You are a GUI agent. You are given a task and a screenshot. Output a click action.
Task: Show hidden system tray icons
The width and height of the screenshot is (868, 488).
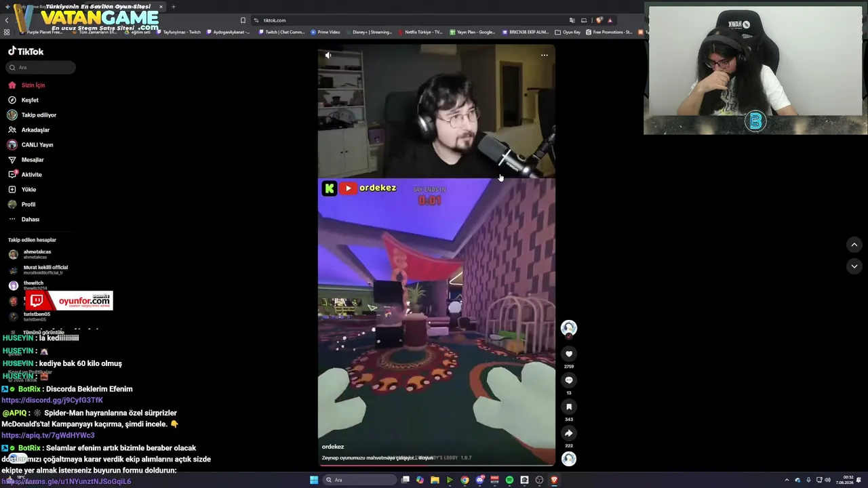[x=787, y=480]
